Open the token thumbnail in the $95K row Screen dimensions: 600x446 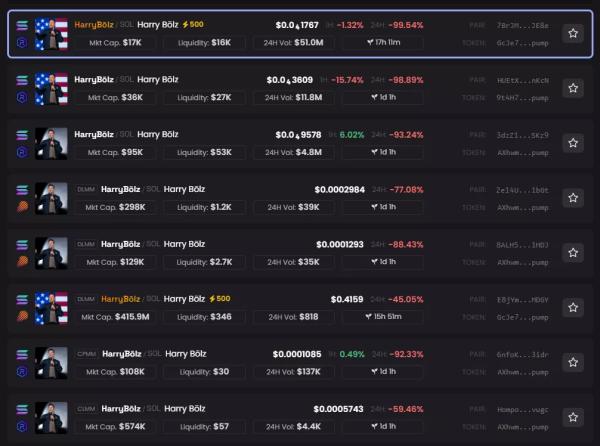tap(51, 143)
